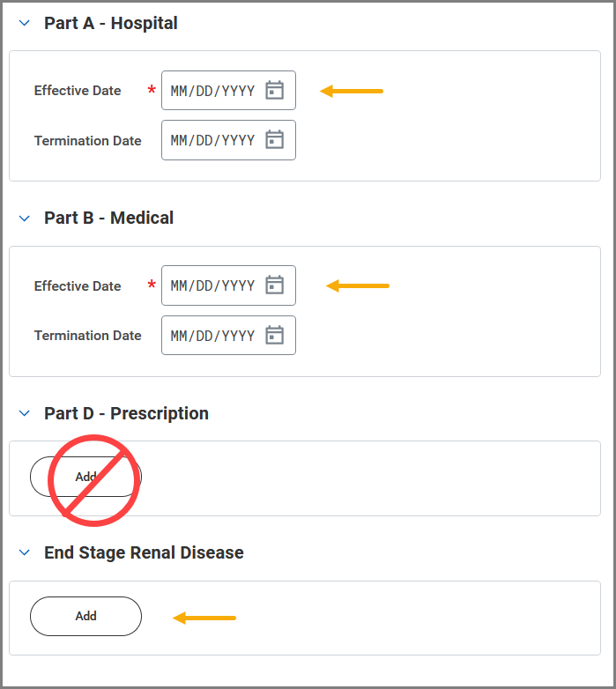Click the Part D - Prescription heading text
This screenshot has height=689, width=616.
click(127, 413)
